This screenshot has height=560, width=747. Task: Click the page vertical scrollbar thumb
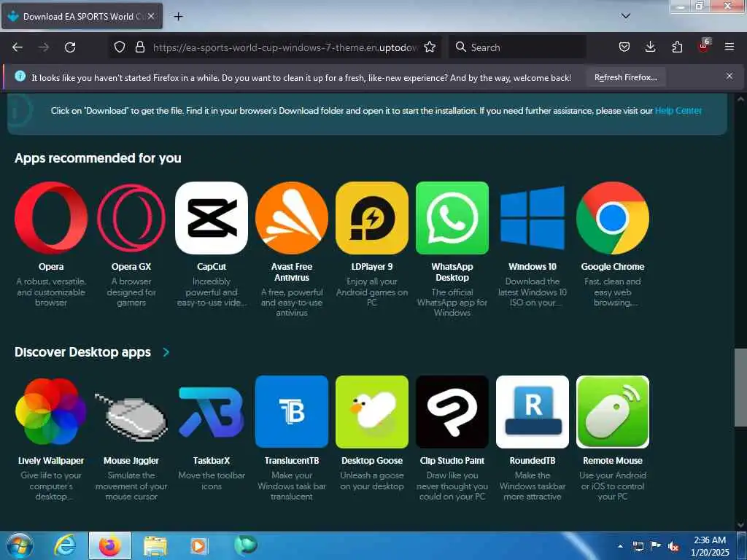tap(740, 386)
